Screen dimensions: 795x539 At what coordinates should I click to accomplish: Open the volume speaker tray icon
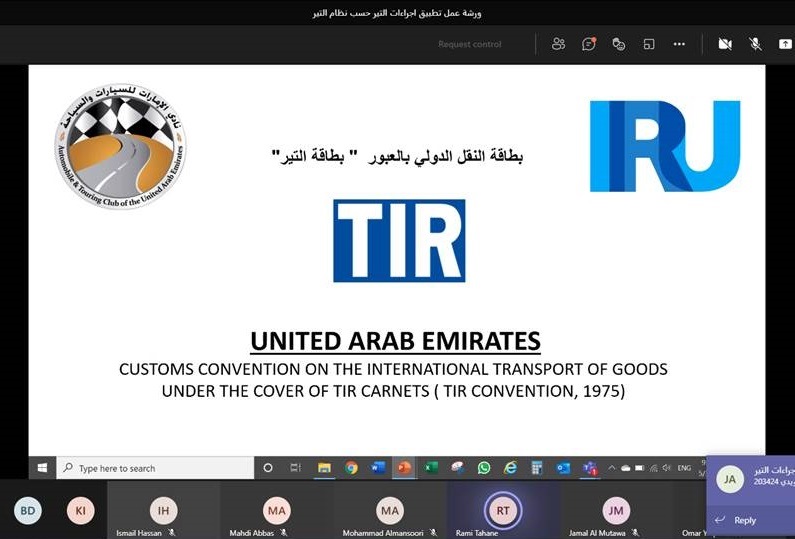pyautogui.click(x=667, y=468)
